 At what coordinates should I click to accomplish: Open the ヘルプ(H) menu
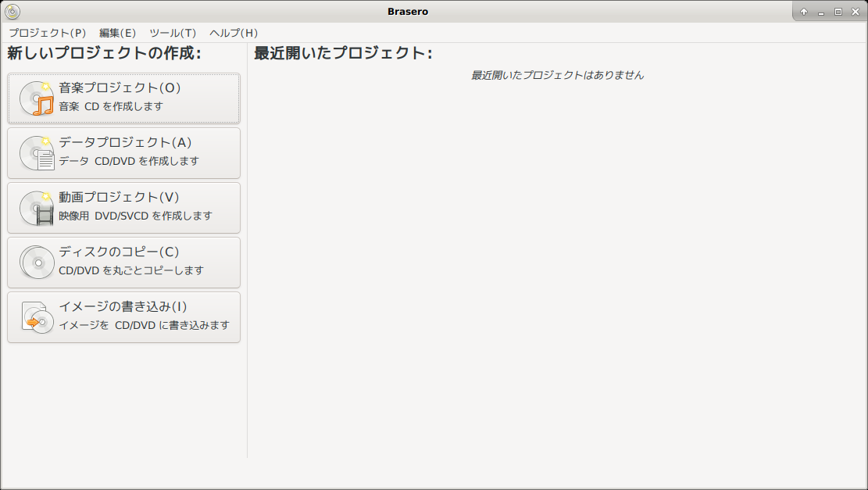coord(234,34)
